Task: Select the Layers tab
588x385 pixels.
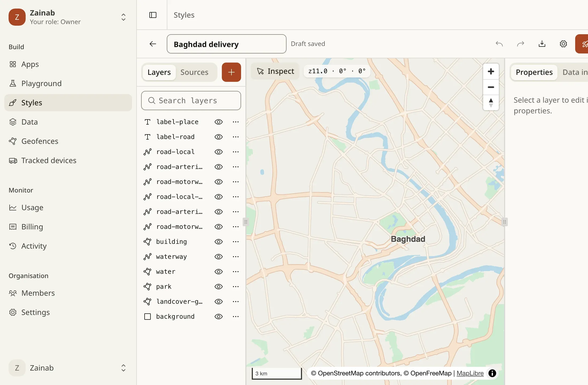Action: click(x=159, y=72)
